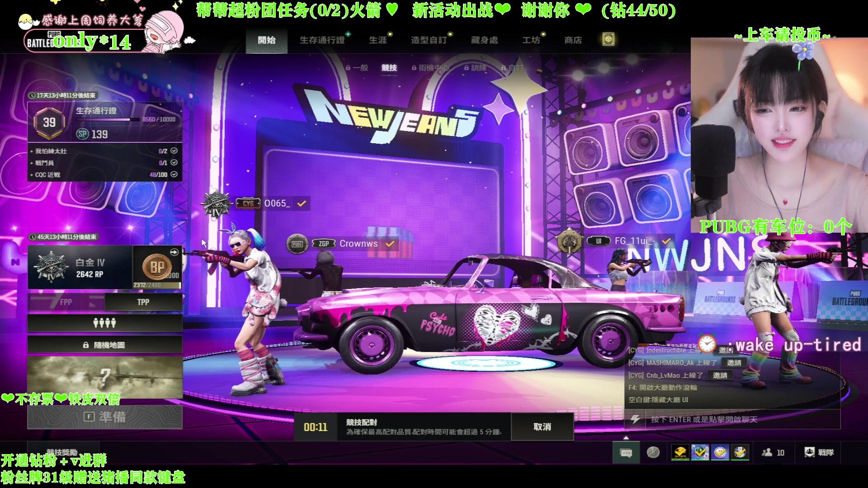Click the rank emblem beside FG_11ui_
Image resolution: width=868 pixels, height=488 pixels.
tap(569, 241)
